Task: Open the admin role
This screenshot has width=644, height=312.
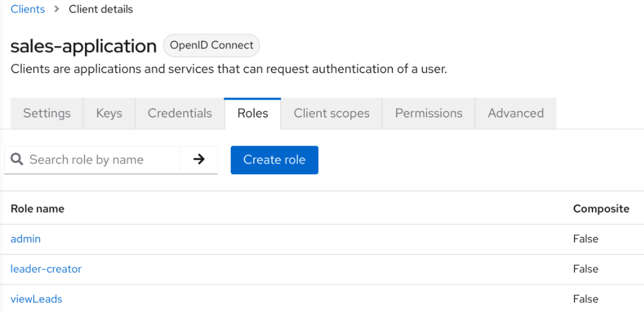Action: [26, 239]
